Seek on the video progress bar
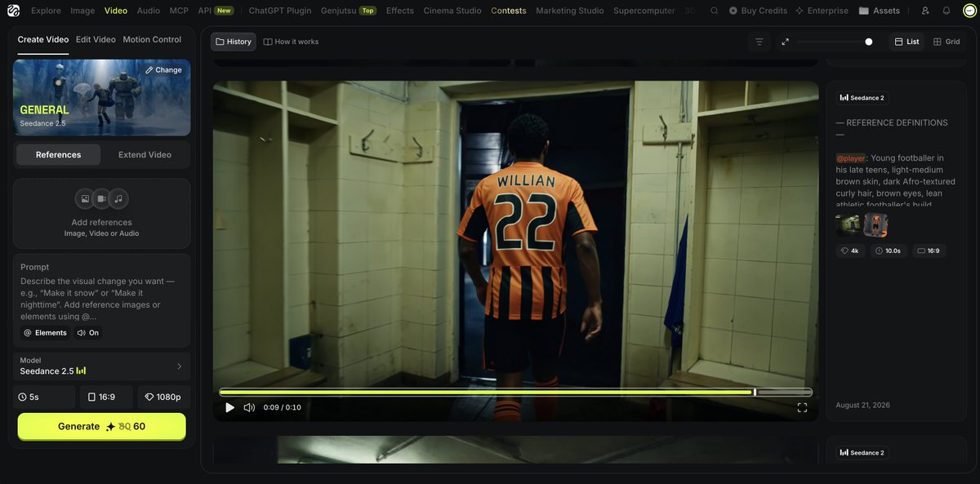Screen dimensions: 980x484 point(515,393)
